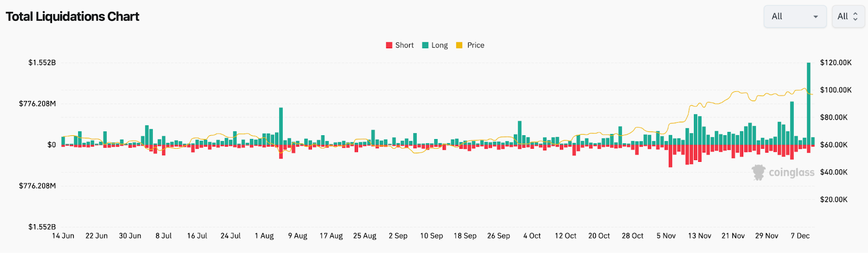Click the top $1.552B liquidation axis label

click(x=42, y=62)
